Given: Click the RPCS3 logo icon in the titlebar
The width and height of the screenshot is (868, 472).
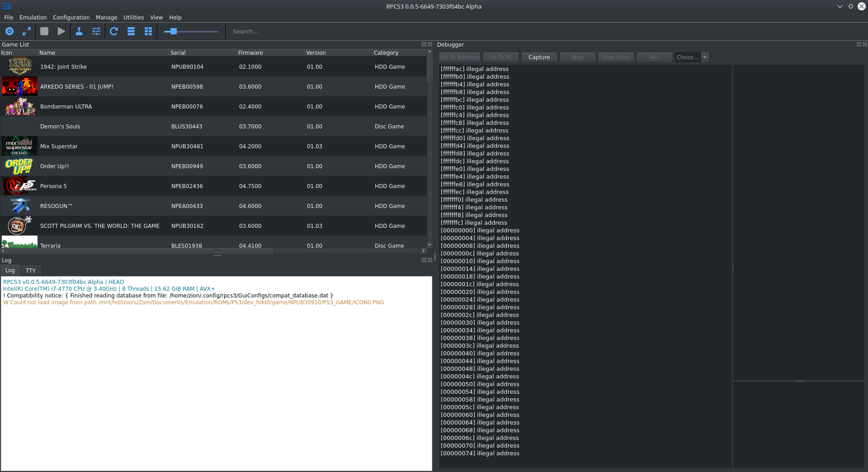Looking at the screenshot, I should pyautogui.click(x=6, y=6).
